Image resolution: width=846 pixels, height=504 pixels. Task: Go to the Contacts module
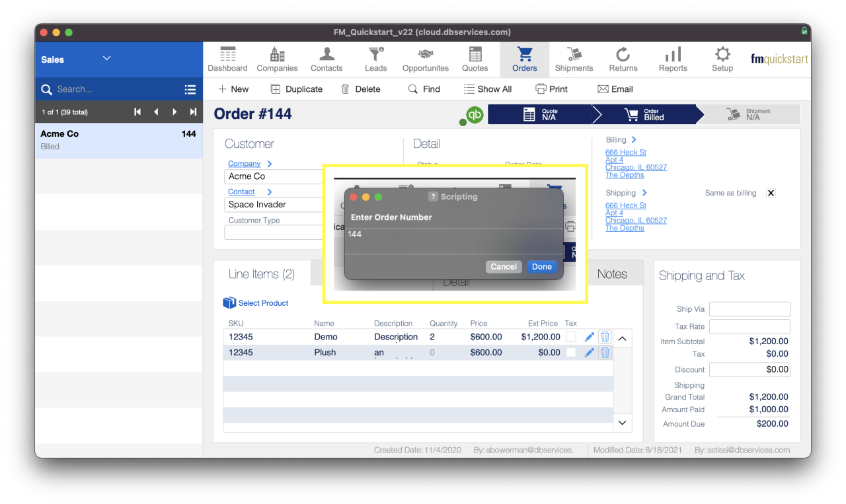click(x=327, y=59)
